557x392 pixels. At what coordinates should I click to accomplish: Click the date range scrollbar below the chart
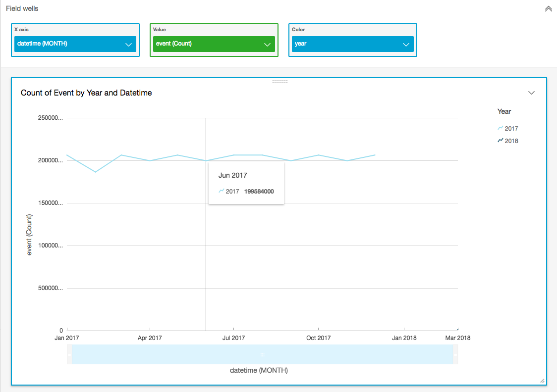(262, 354)
